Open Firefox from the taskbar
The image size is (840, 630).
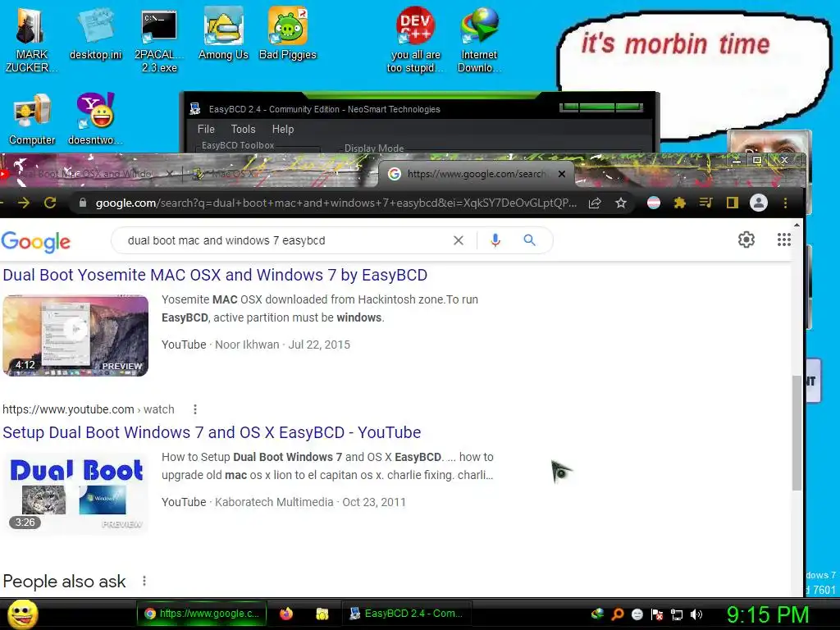point(286,614)
